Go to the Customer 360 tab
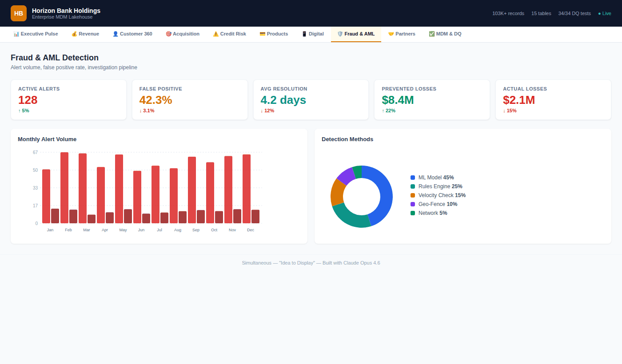622x364 pixels. pos(132,34)
